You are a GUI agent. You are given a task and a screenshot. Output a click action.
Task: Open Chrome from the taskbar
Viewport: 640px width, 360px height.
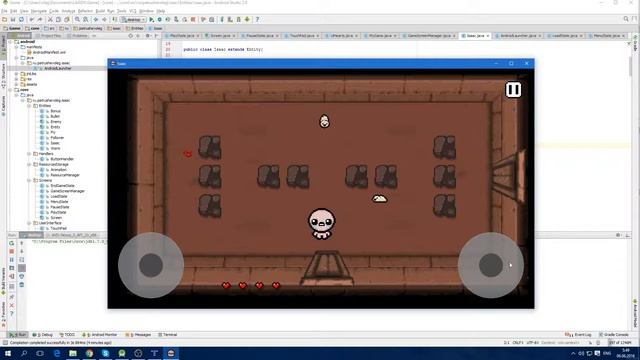click(89, 353)
